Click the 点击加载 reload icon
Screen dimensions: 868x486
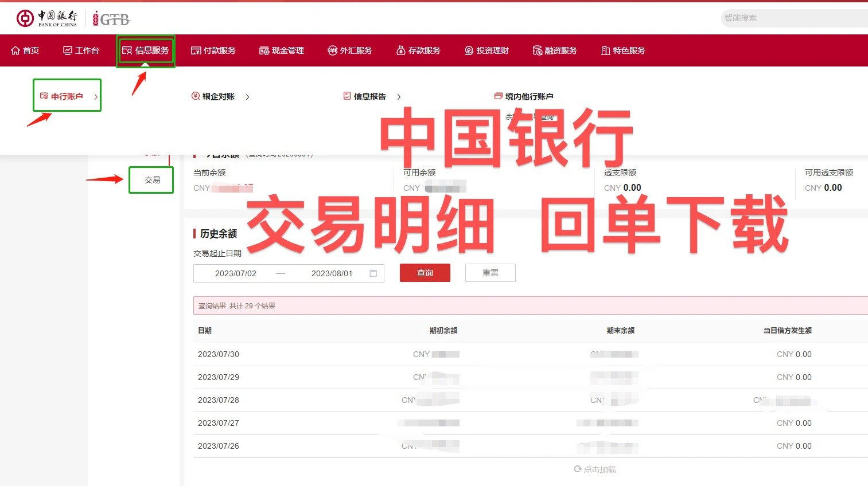[x=578, y=469]
